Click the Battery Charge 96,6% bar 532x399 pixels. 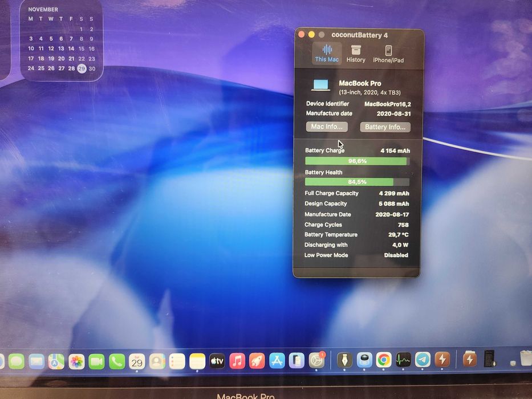click(358, 161)
